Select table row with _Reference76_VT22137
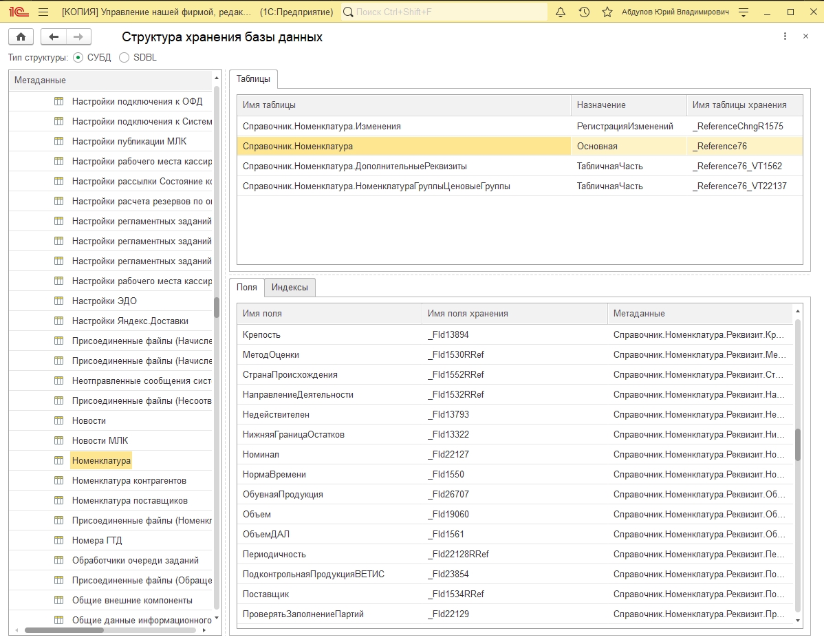 (x=520, y=186)
